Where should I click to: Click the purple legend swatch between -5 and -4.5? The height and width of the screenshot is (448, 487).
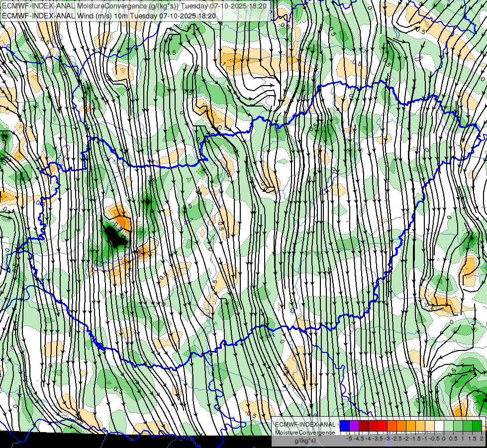coord(354,426)
